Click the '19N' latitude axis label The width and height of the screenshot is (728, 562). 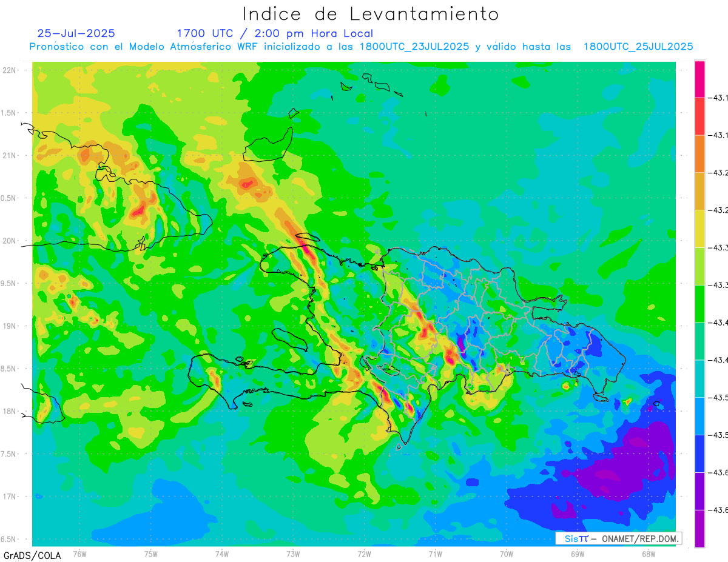click(9, 326)
